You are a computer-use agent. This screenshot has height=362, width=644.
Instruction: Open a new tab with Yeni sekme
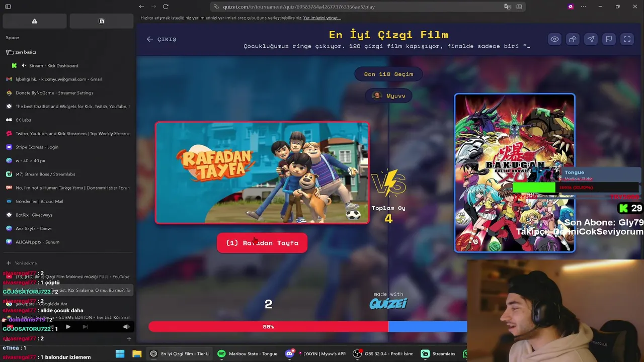tap(68, 263)
